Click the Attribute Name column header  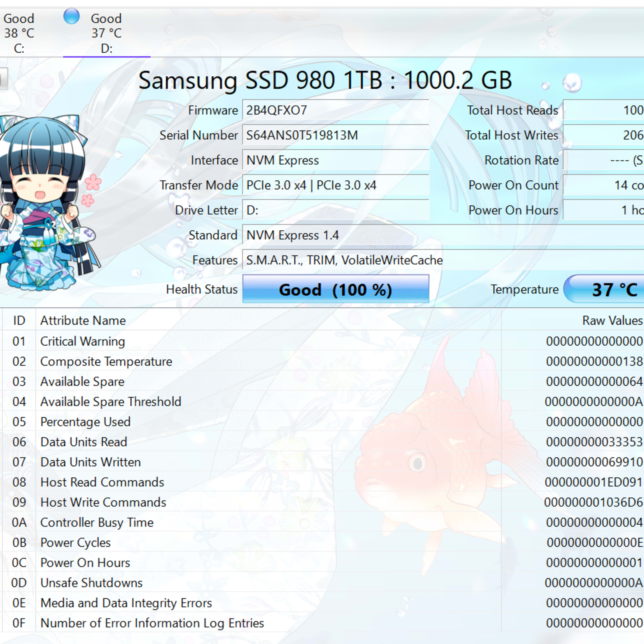coord(268,320)
